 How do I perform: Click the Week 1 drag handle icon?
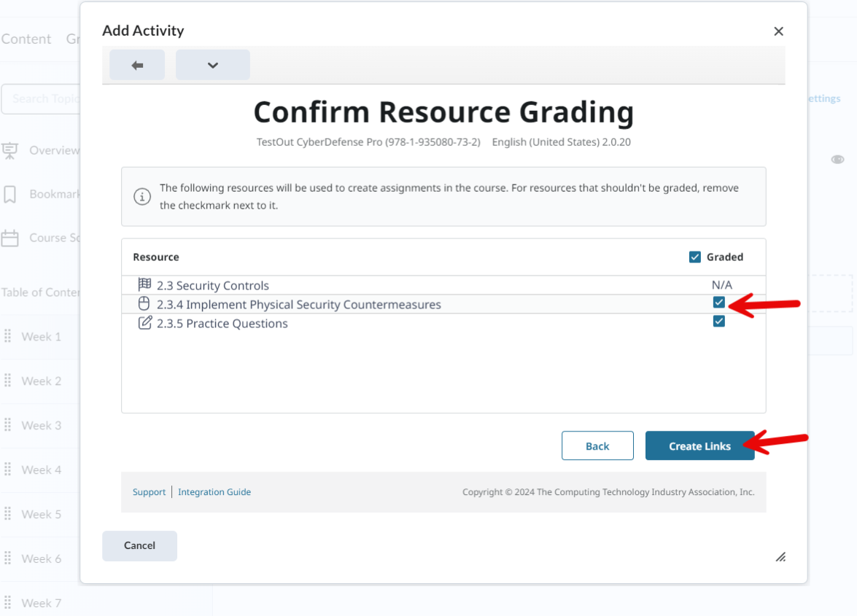click(x=8, y=336)
